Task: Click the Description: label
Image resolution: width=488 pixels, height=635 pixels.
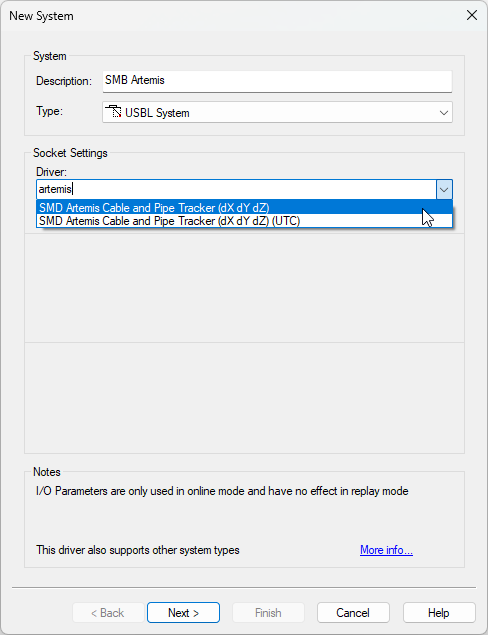Action: click(64, 81)
